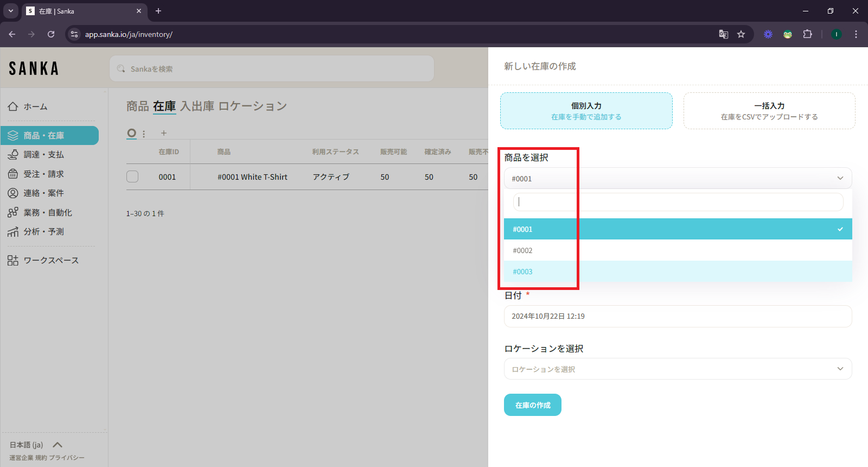Image resolution: width=868 pixels, height=467 pixels.
Task: Open the 調達・支払 sidebar section
Action: pos(43,155)
